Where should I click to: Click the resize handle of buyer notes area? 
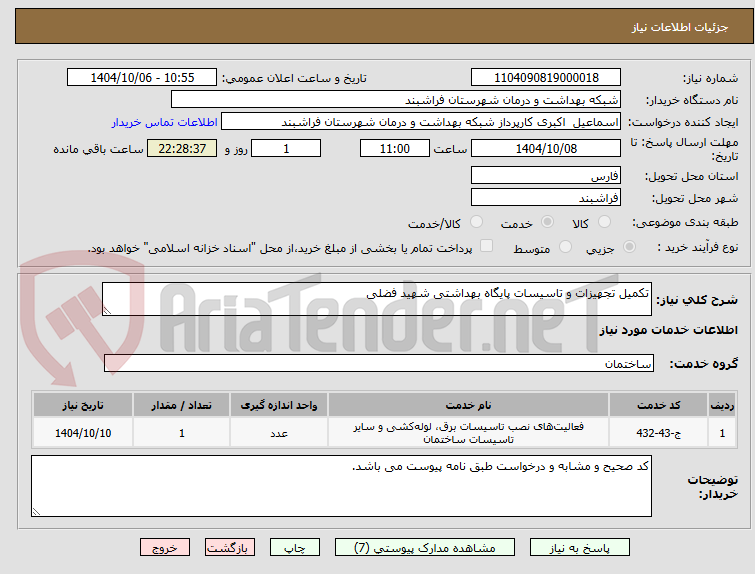36,511
